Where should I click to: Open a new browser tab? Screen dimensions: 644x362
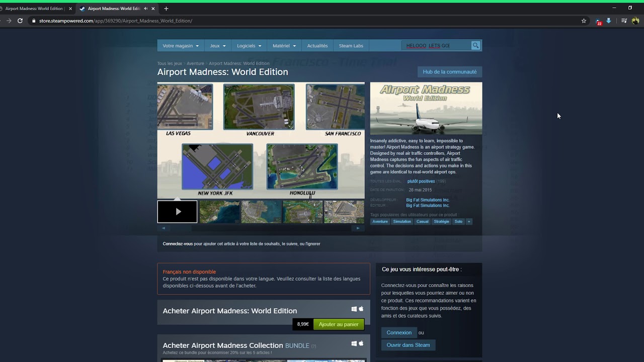point(166,9)
